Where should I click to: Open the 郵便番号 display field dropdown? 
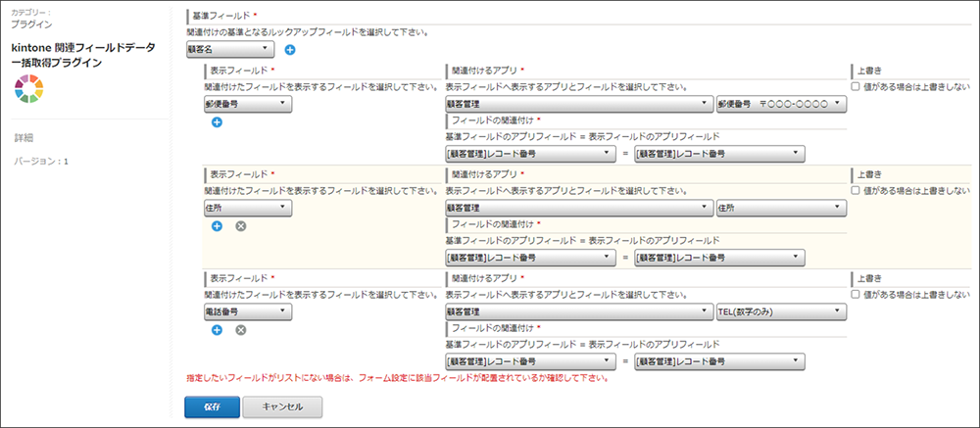click(x=248, y=105)
